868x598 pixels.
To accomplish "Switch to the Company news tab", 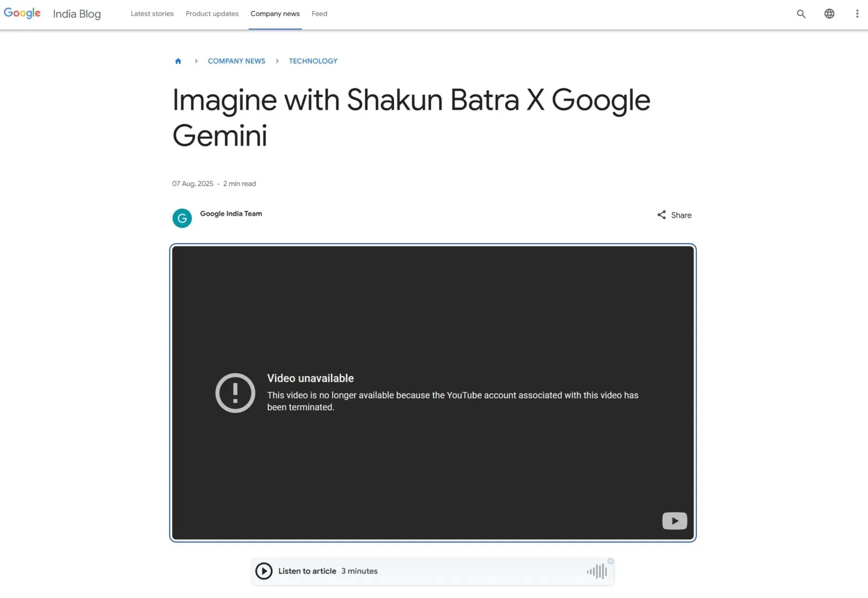I will coord(275,14).
